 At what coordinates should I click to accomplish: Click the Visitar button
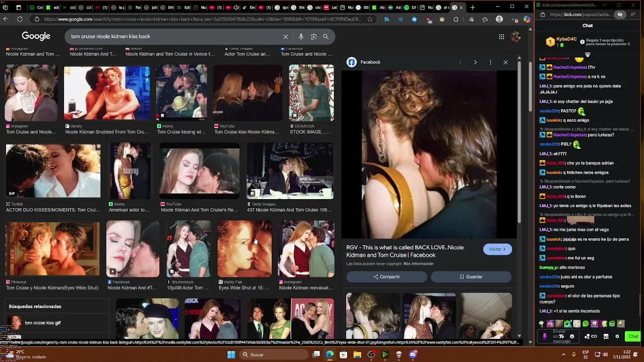[x=497, y=249]
